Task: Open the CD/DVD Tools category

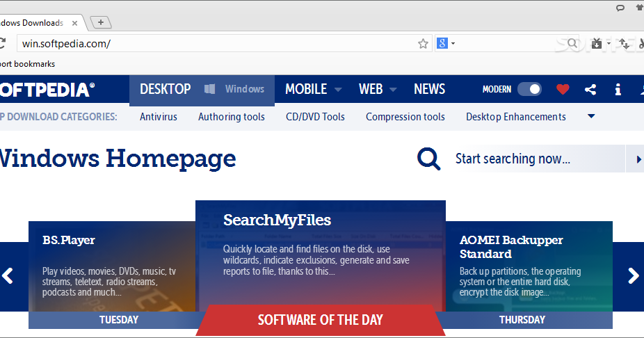Action: tap(315, 117)
